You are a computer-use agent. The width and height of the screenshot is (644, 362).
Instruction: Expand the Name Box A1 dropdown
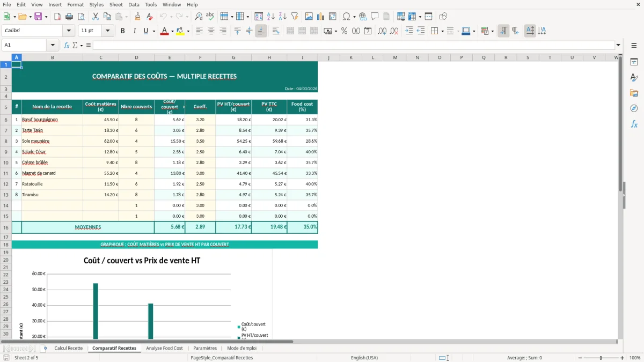(53, 45)
